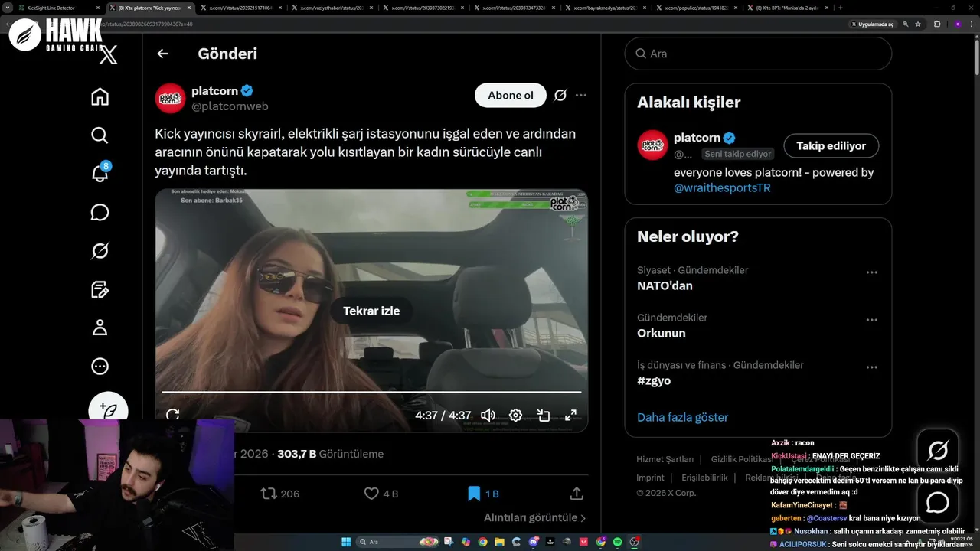Open File Explorer from the taskbar

click(x=499, y=542)
